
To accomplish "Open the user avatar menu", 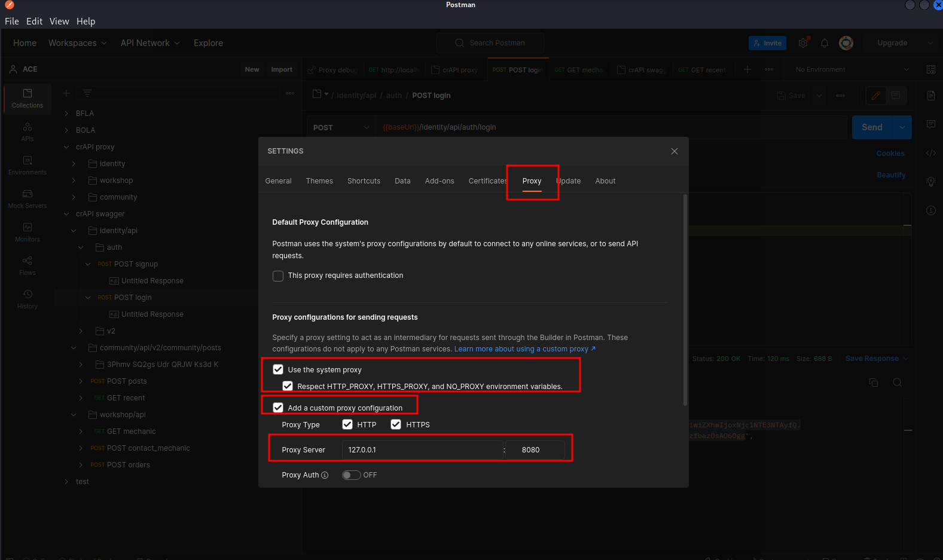I will pyautogui.click(x=846, y=43).
